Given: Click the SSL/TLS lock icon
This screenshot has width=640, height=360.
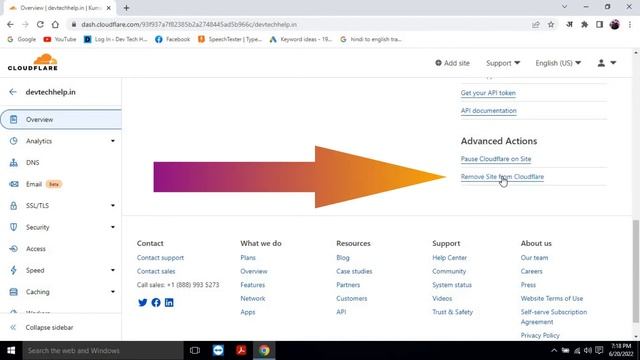Looking at the screenshot, I should pyautogui.click(x=13, y=205).
